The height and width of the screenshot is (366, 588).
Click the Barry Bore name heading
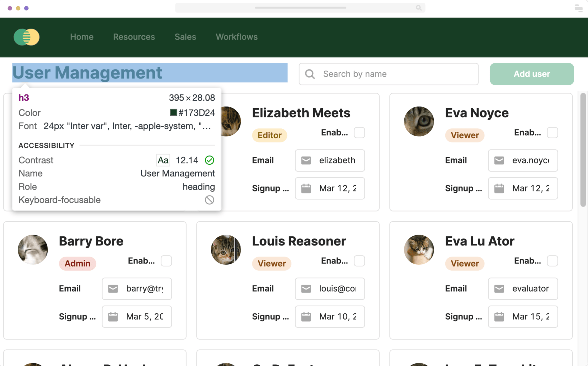[x=91, y=241]
